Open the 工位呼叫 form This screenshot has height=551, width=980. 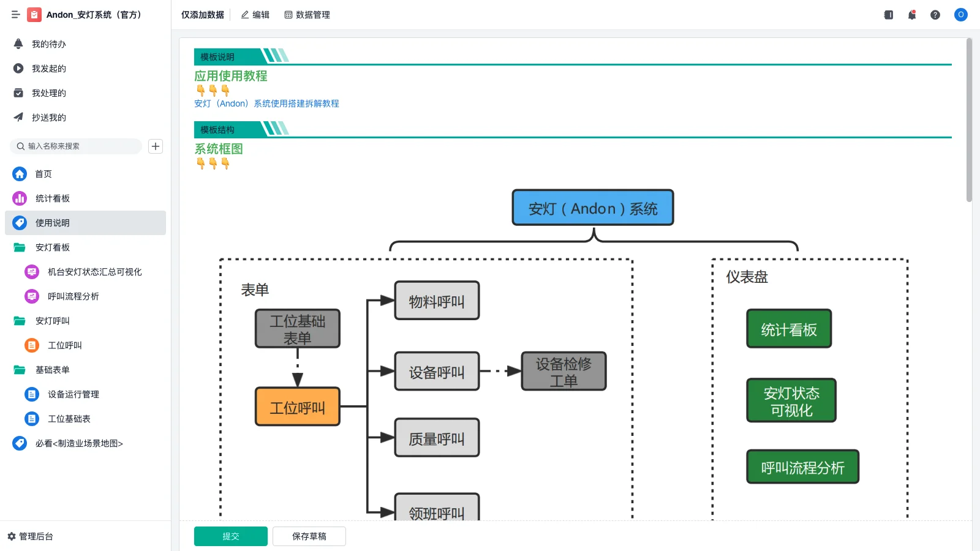pyautogui.click(x=66, y=345)
